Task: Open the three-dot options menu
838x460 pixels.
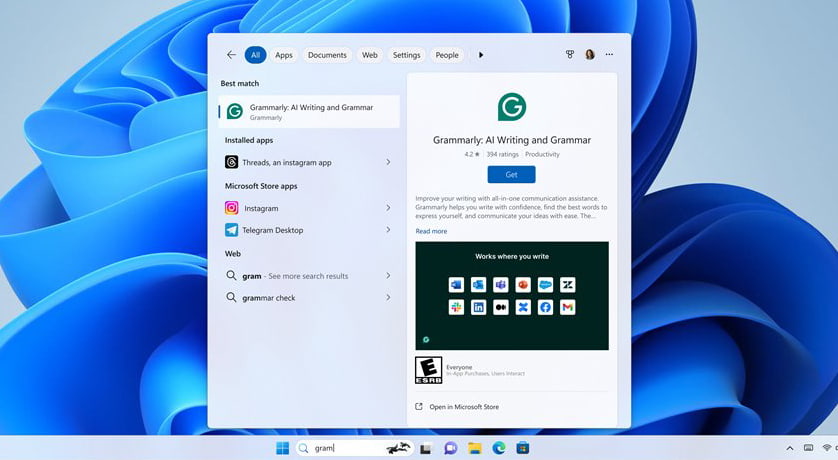Action: point(609,54)
